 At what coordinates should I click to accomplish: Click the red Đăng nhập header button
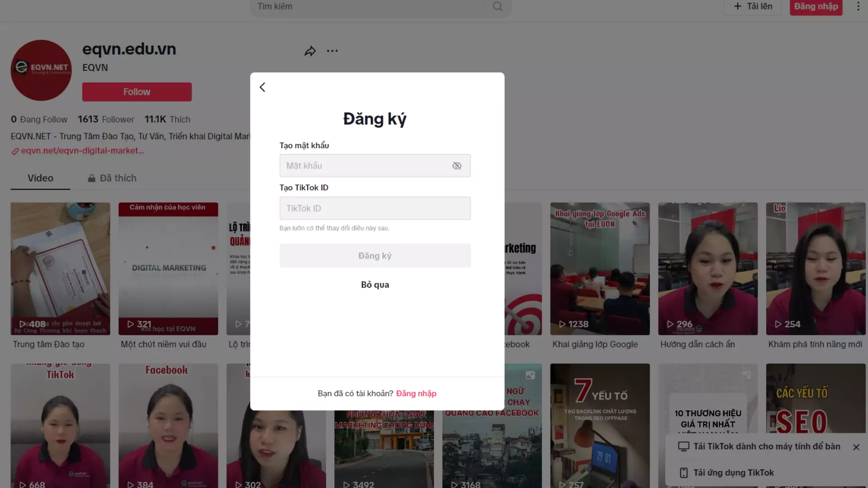click(816, 6)
